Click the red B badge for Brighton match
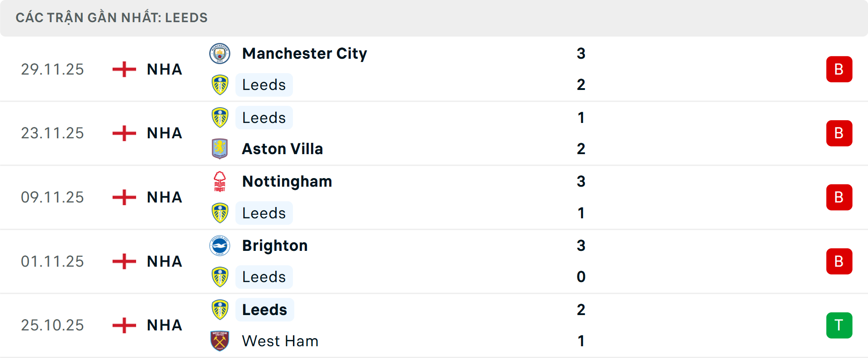This screenshot has height=358, width=868. tap(839, 262)
